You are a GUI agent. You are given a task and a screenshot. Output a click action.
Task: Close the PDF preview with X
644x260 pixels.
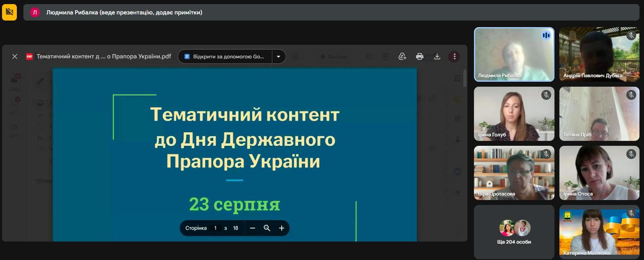point(15,57)
